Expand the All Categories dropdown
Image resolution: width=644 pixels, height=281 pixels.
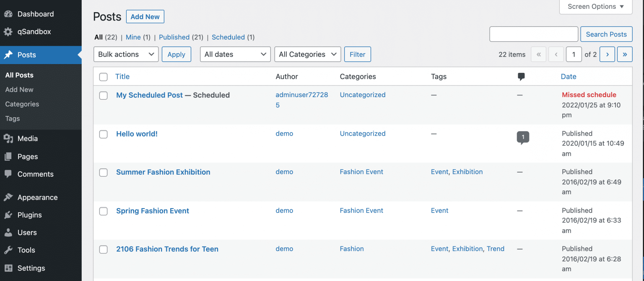[x=307, y=54]
